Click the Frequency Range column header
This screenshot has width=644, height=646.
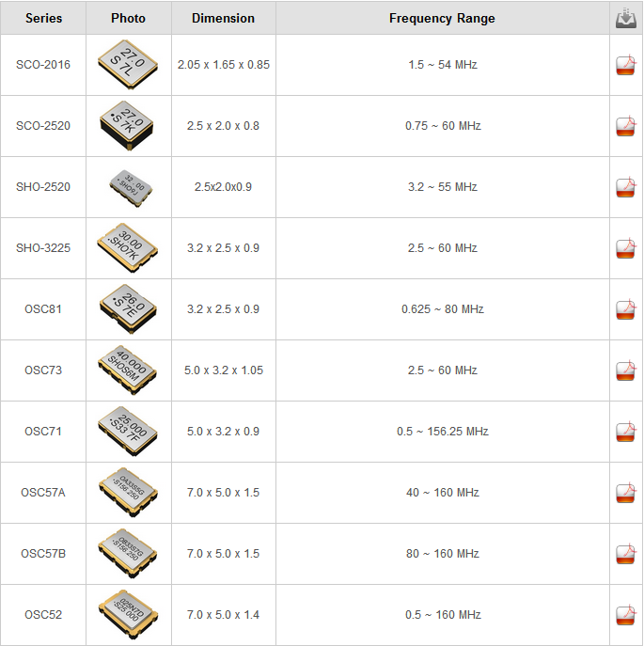(x=442, y=19)
